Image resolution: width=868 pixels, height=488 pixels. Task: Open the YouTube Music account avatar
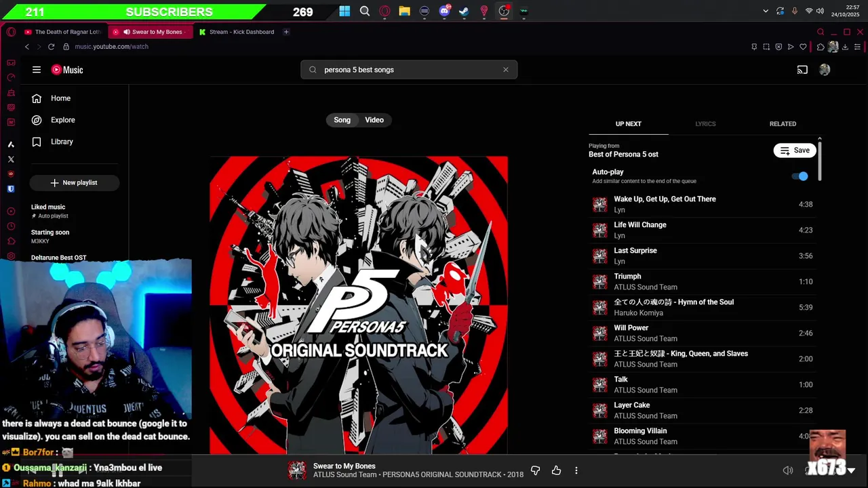(x=825, y=70)
